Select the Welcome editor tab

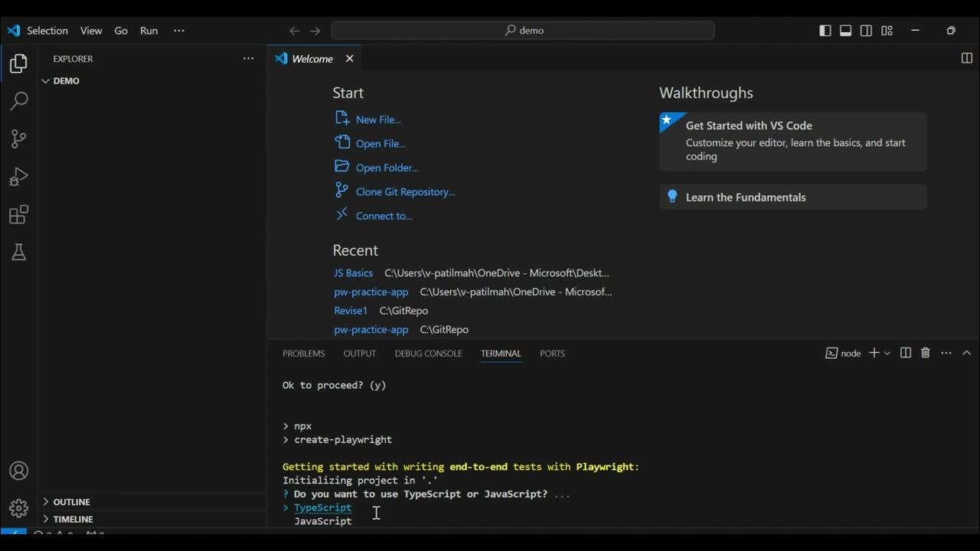coord(312,59)
